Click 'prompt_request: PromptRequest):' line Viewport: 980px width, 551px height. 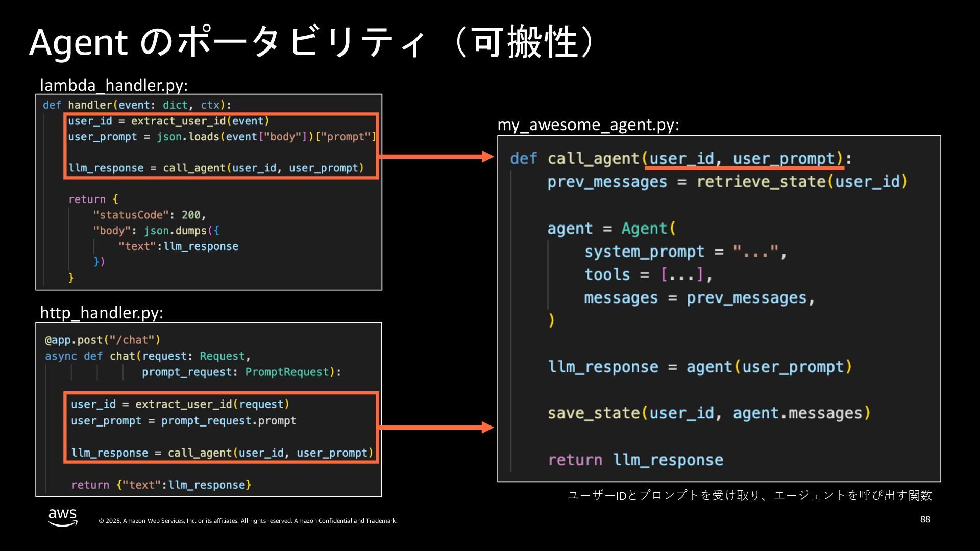click(x=241, y=372)
